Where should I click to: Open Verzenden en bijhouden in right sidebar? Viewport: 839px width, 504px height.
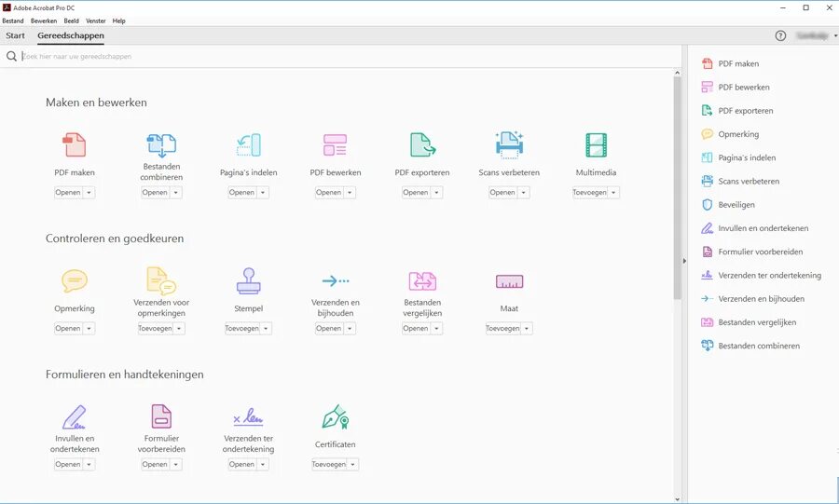pos(752,299)
